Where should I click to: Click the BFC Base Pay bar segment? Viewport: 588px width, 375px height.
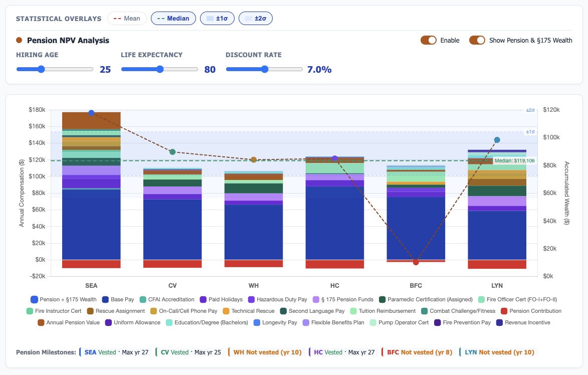416,229
